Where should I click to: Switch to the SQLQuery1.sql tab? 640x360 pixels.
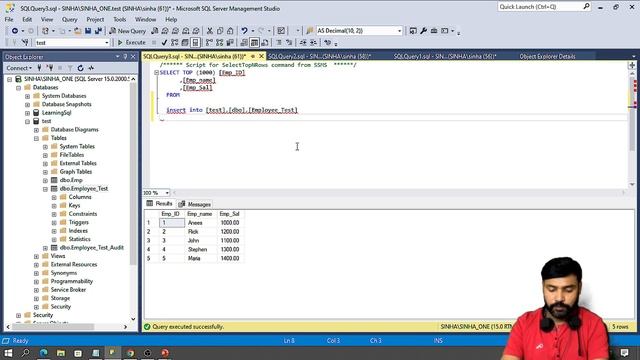coord(445,56)
